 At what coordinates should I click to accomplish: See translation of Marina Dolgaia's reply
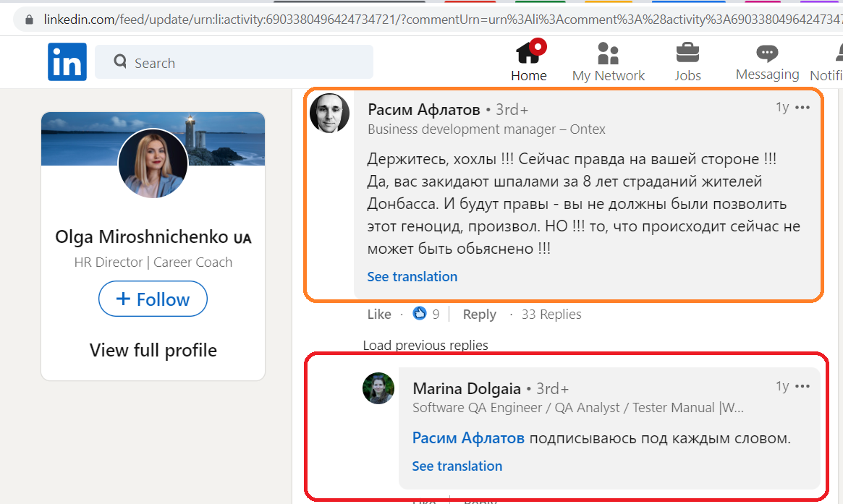(457, 466)
